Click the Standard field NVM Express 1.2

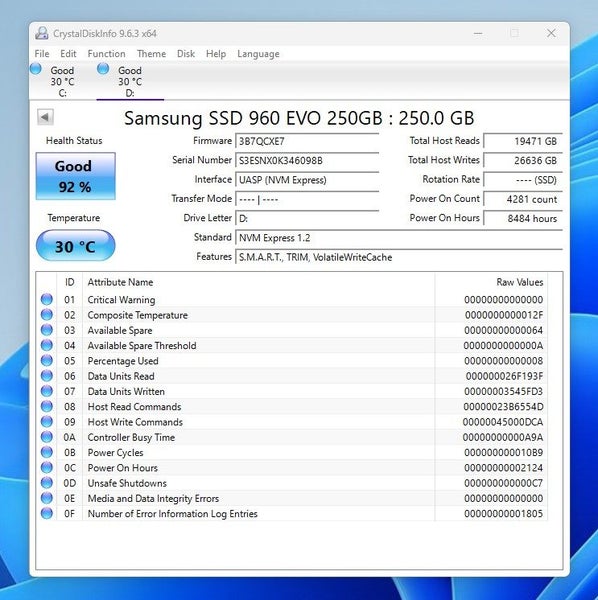[399, 238]
